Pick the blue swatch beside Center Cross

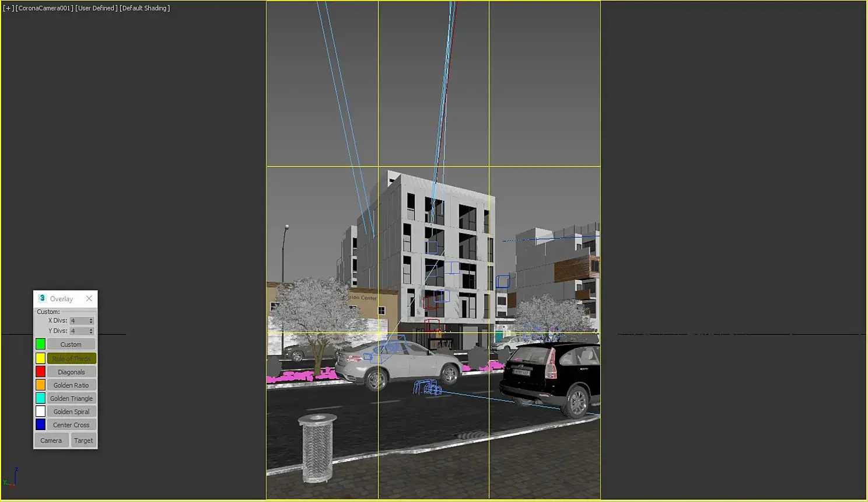point(40,424)
